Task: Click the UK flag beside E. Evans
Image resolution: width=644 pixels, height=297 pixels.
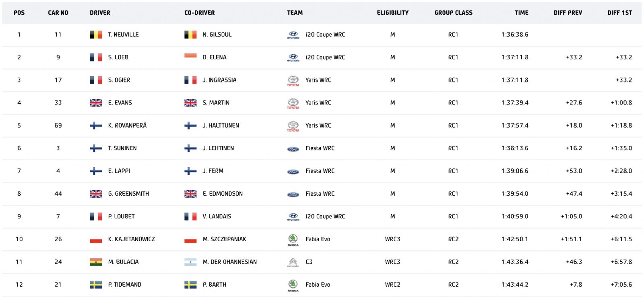Action: click(96, 103)
